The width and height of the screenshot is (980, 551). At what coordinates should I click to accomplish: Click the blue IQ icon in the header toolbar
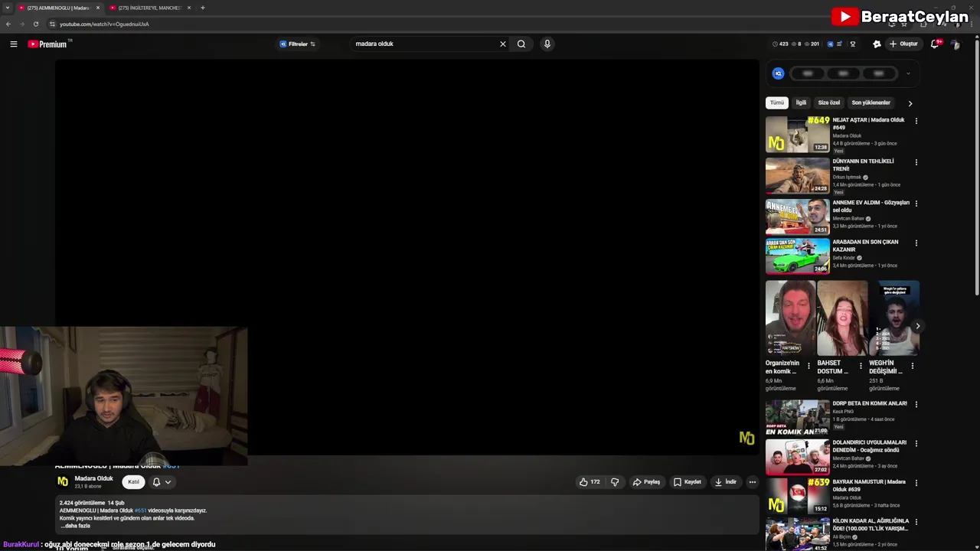pos(831,44)
